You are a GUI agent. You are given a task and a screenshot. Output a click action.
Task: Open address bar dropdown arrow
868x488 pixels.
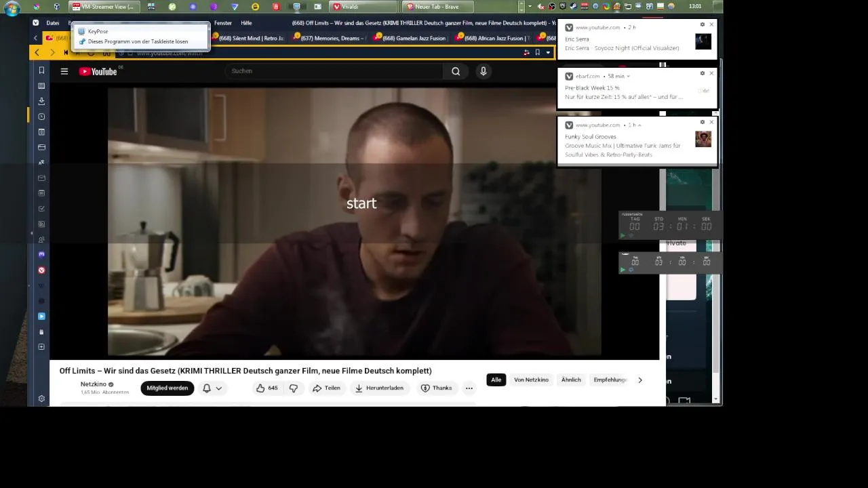(x=548, y=52)
